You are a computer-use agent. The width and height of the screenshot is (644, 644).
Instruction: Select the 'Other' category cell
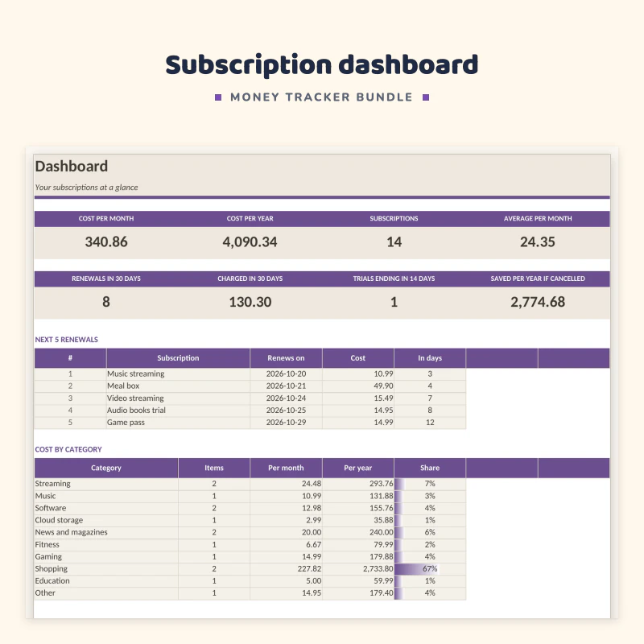tap(106, 593)
